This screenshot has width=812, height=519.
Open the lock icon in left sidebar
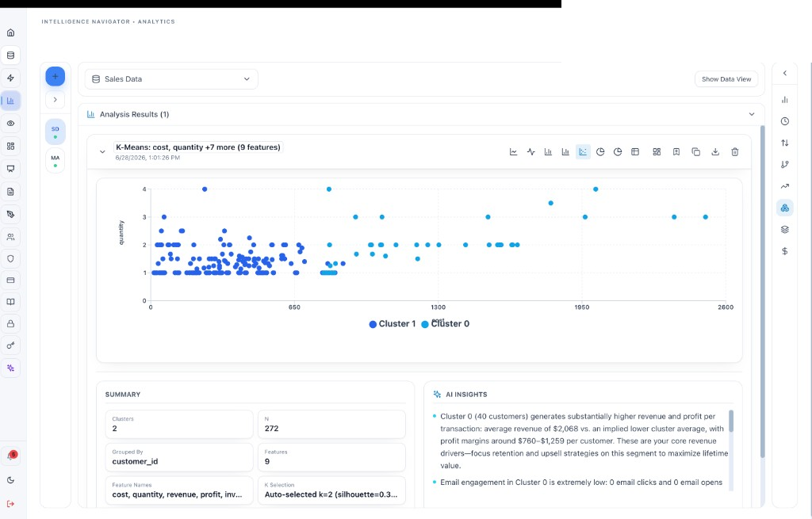10,324
